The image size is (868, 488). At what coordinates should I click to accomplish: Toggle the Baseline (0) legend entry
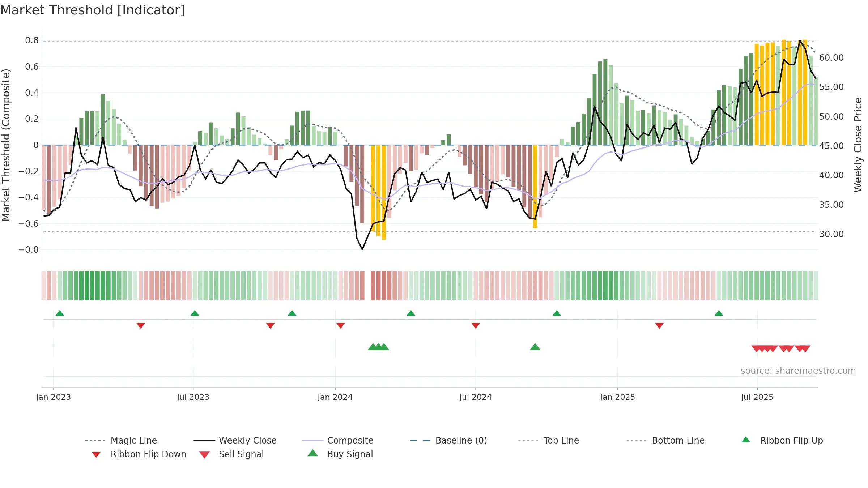448,440
